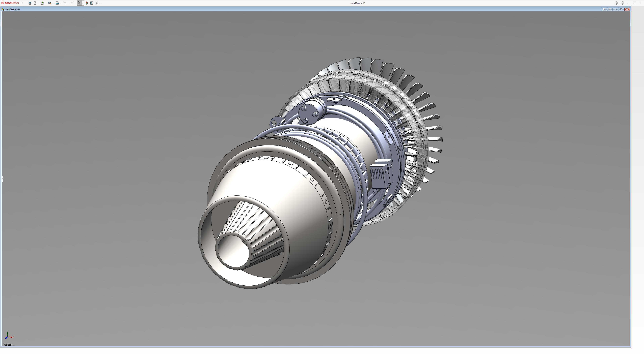
Task: Click the Save icon with warning
Action: (x=49, y=3)
